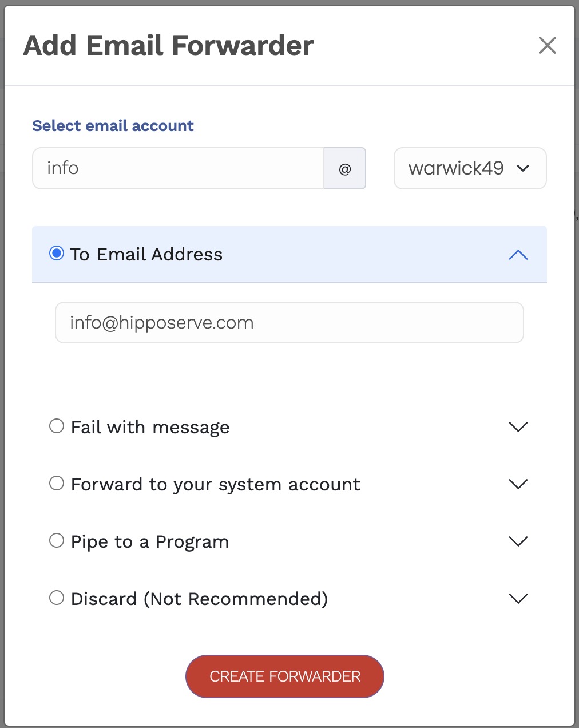Click the Pipe to a Program label
This screenshot has width=579, height=728.
coord(150,541)
